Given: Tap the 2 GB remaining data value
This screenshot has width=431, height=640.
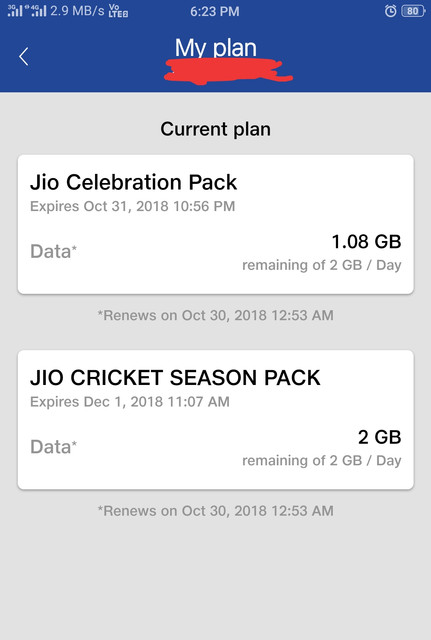Looking at the screenshot, I should pos(380,437).
